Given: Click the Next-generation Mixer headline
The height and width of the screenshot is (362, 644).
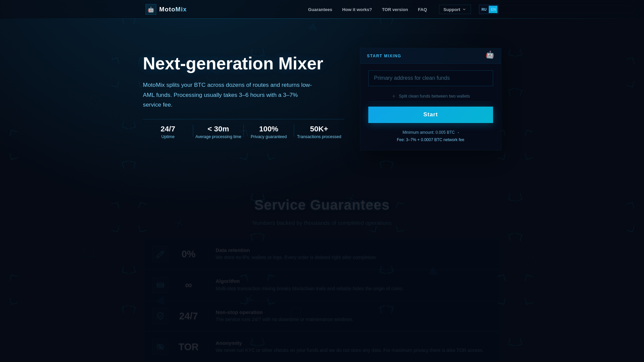Looking at the screenshot, I should [x=233, y=63].
